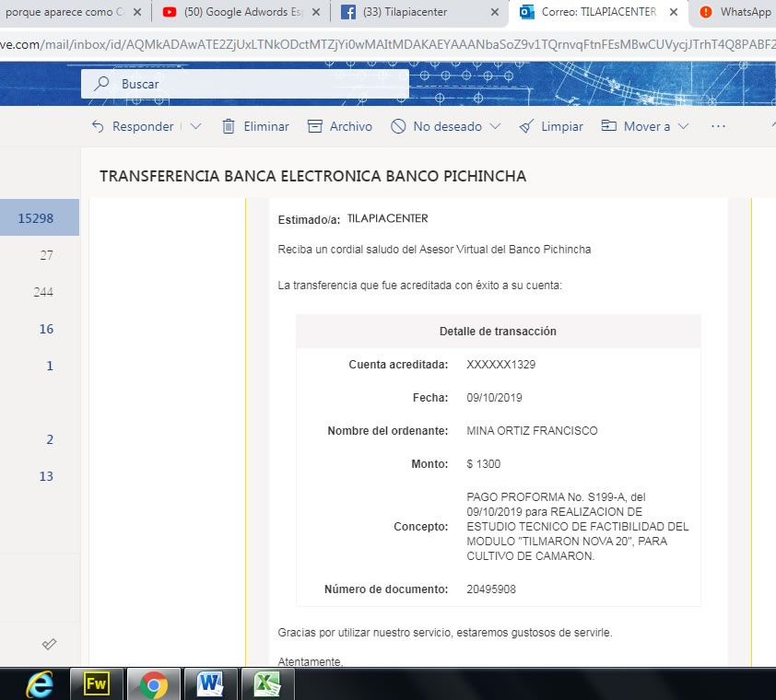776x700 pixels.
Task: Open the more actions ellipsis menu
Action: (x=718, y=126)
